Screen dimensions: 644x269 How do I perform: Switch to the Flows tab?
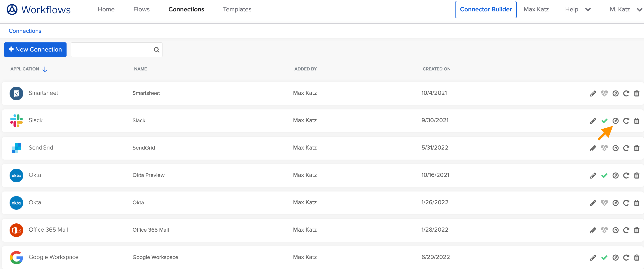tap(141, 10)
